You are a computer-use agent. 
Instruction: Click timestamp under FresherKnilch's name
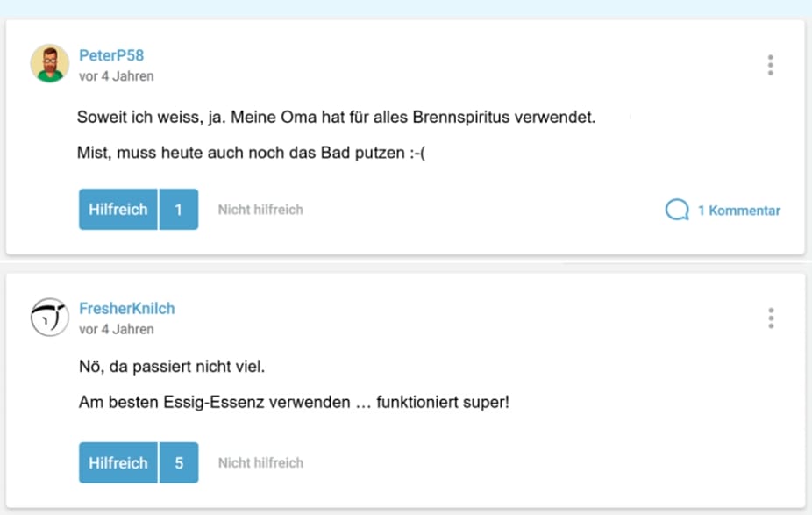[x=116, y=329]
